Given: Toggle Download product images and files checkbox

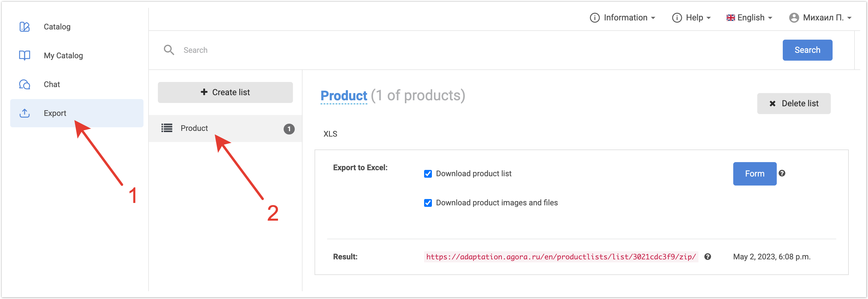Looking at the screenshot, I should click(428, 203).
